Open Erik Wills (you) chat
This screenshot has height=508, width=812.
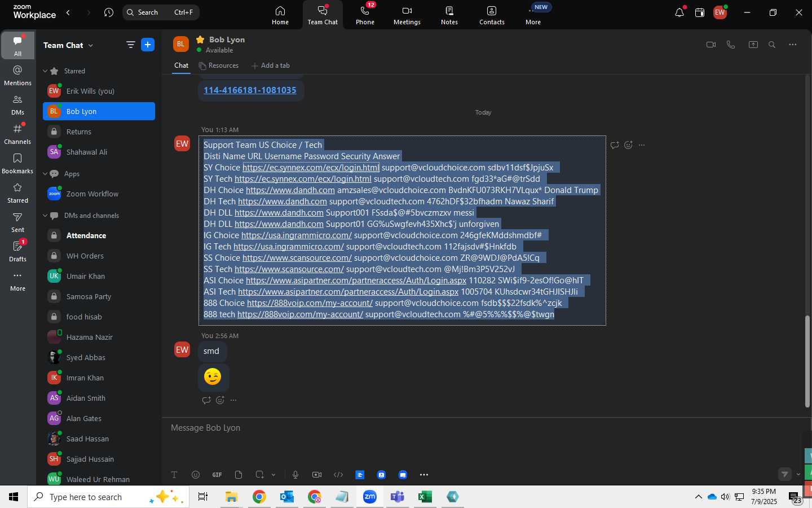coord(99,91)
